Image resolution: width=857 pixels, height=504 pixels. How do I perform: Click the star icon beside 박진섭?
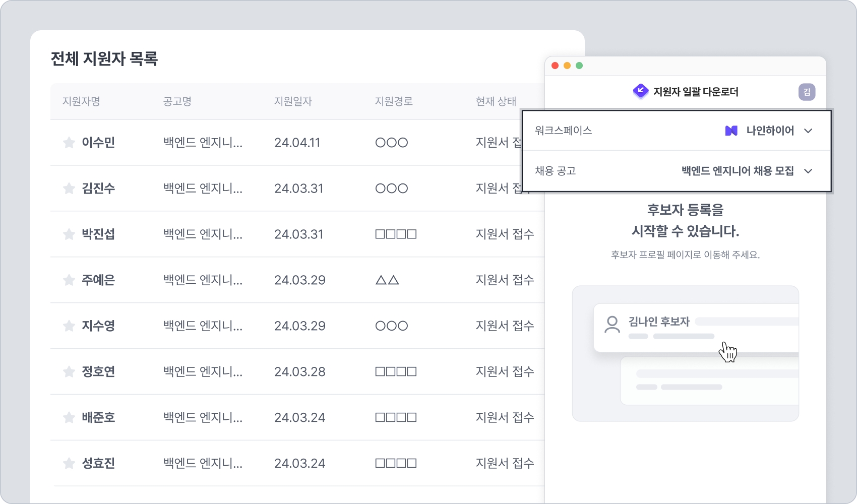(x=69, y=234)
